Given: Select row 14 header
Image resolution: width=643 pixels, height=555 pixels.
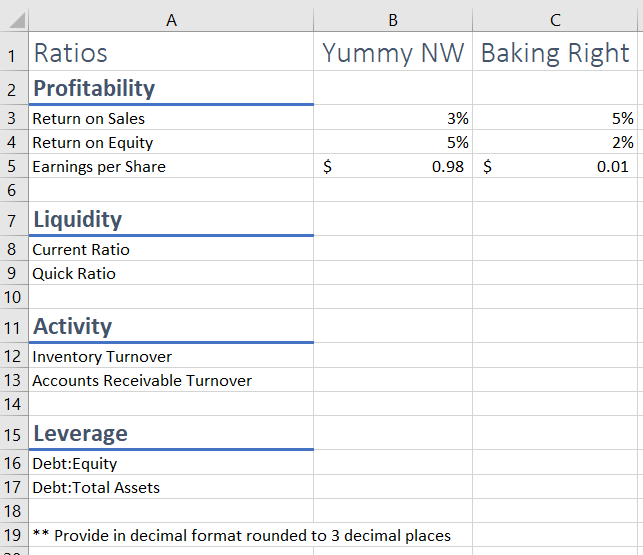Looking at the screenshot, I should 14,404.
